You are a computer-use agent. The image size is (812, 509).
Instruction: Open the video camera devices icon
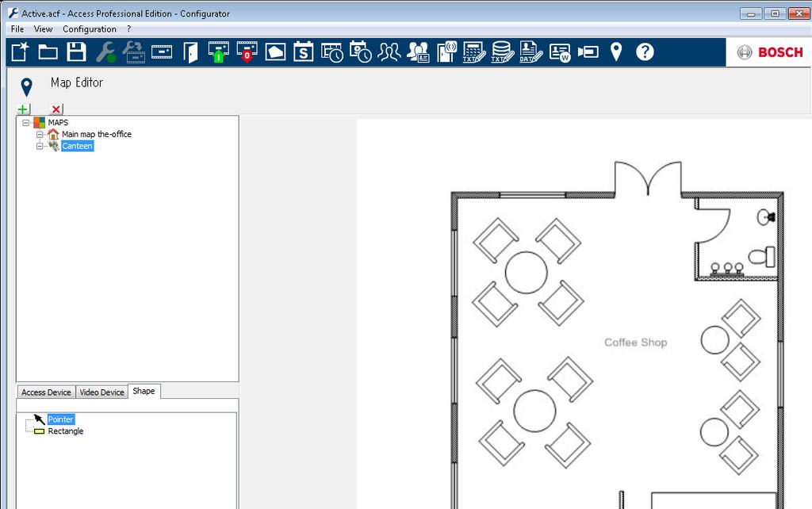588,52
